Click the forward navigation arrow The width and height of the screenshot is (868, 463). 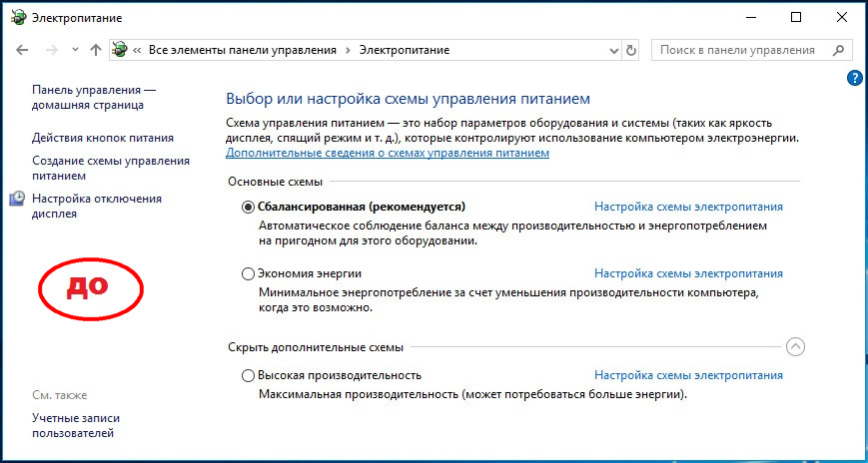click(52, 50)
